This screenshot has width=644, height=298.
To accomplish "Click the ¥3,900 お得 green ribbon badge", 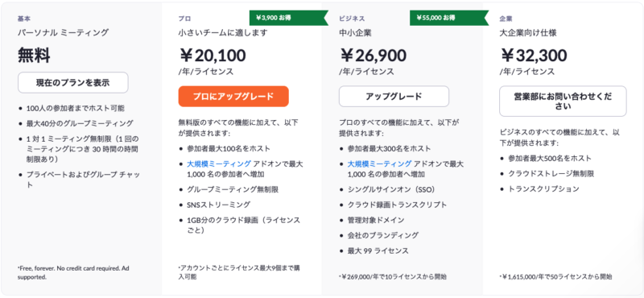I will click(x=288, y=18).
